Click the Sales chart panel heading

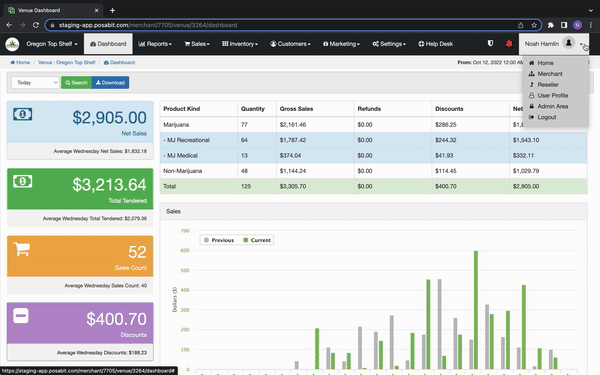click(x=373, y=211)
